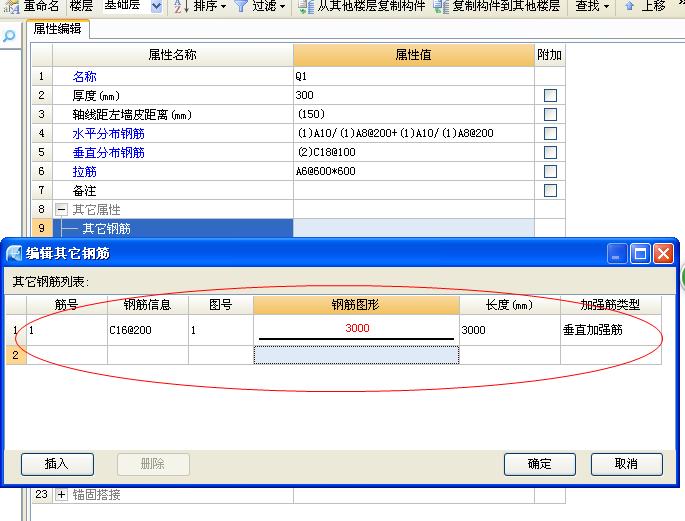Click the 钢筋图形 column header
This screenshot has height=521, width=685.
[356, 305]
